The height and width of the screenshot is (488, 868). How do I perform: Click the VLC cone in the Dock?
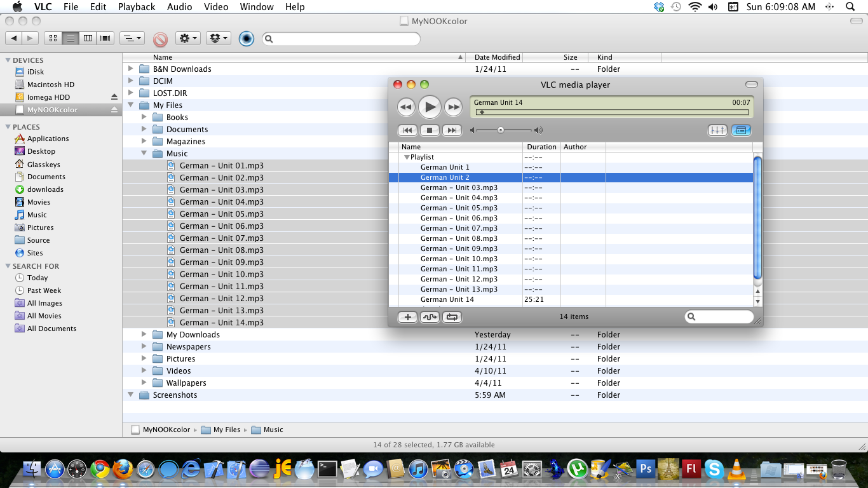(736, 470)
